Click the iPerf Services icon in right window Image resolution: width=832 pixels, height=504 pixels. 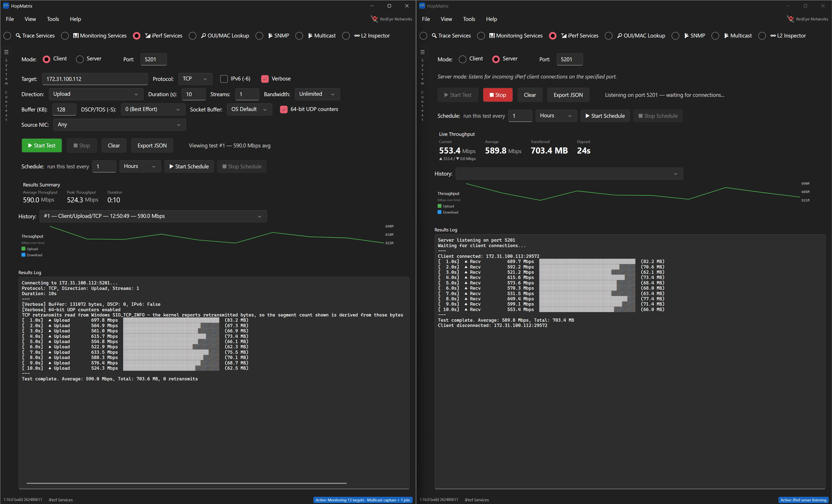click(x=564, y=35)
